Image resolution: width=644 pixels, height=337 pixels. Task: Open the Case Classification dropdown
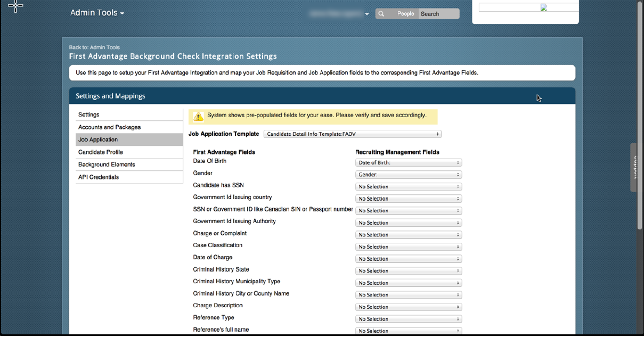point(409,247)
